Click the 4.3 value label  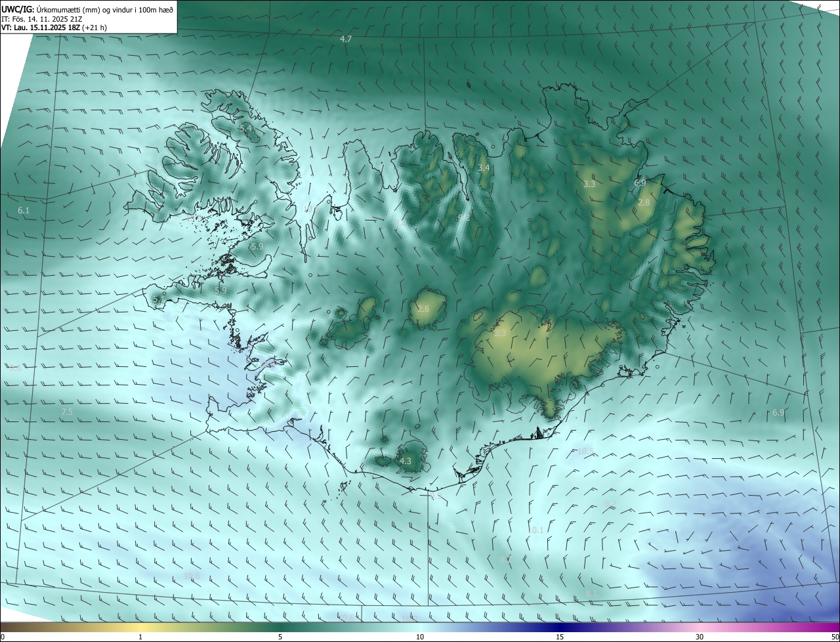point(406,461)
